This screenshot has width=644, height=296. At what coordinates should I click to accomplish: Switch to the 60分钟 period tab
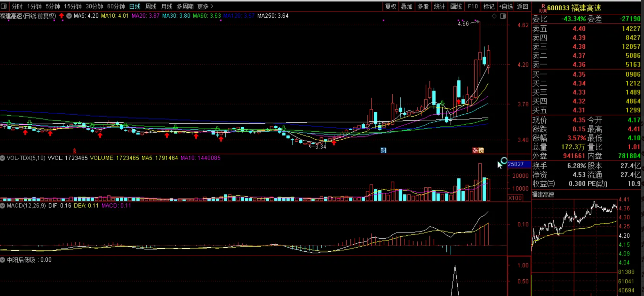click(x=116, y=7)
